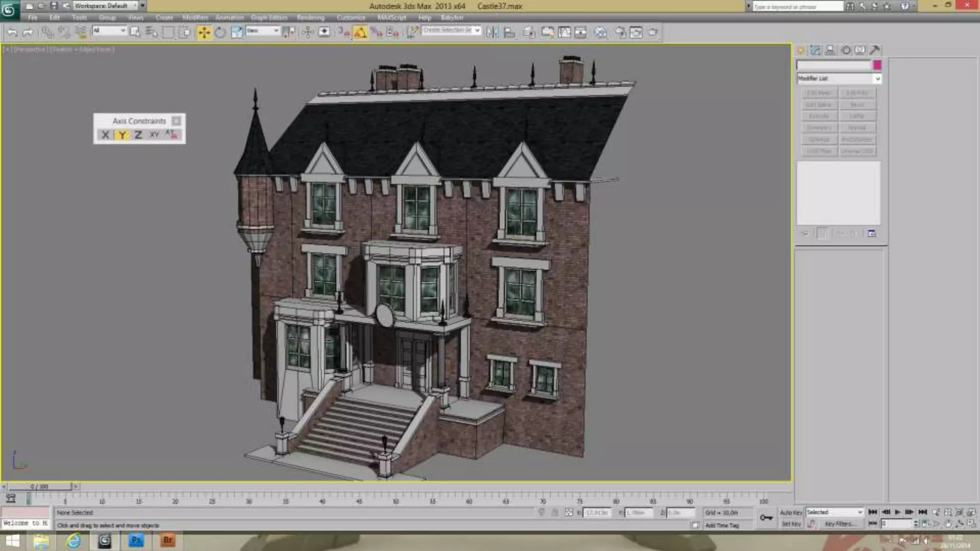Click the Undo arrow icon
This screenshot has height=551, width=980.
(x=12, y=33)
